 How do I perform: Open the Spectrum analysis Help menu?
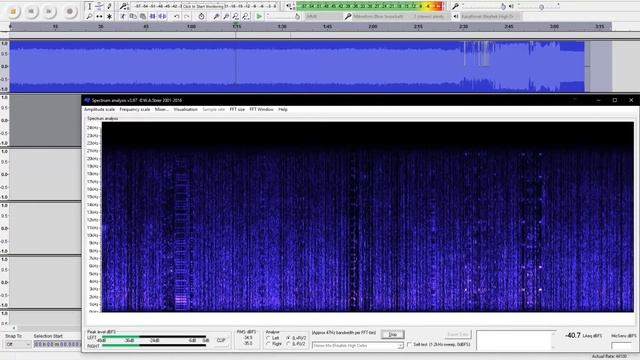[x=283, y=109]
